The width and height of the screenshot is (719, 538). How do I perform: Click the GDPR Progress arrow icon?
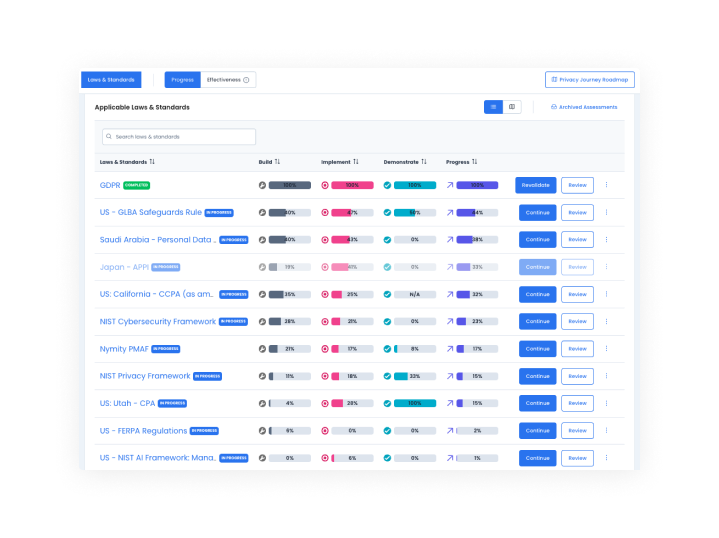click(450, 185)
